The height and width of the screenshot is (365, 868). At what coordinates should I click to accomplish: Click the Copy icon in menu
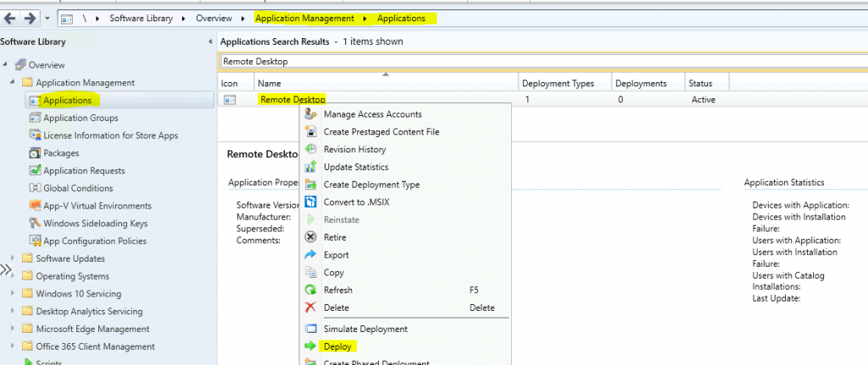click(311, 272)
